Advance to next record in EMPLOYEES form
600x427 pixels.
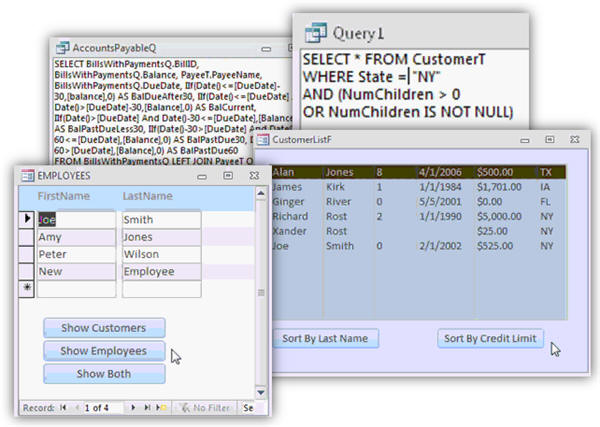pyautogui.click(x=133, y=408)
